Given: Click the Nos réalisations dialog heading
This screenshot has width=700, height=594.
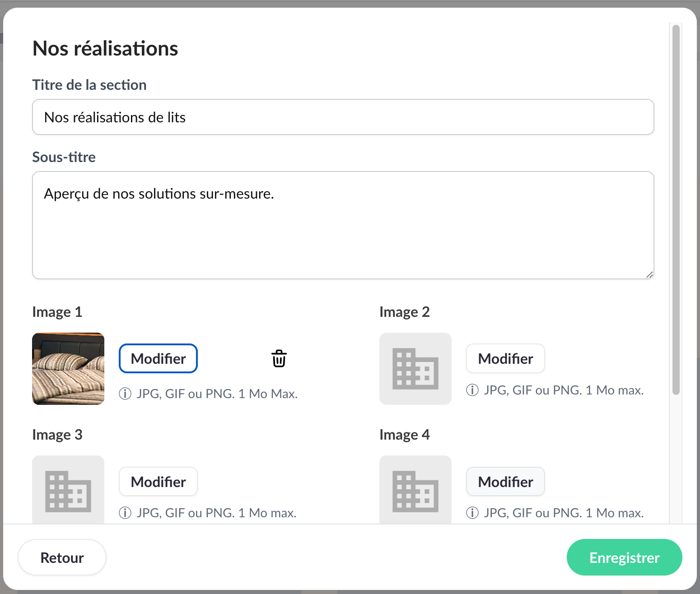Looking at the screenshot, I should pyautogui.click(x=106, y=49).
